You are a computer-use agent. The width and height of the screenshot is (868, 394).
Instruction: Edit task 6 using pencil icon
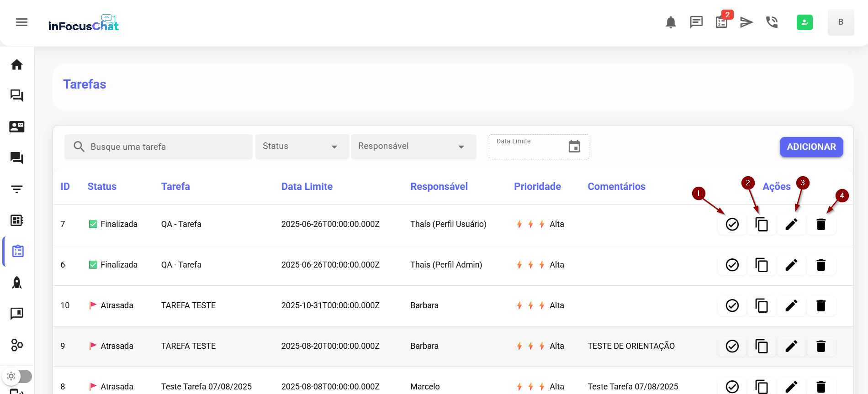coord(791,265)
